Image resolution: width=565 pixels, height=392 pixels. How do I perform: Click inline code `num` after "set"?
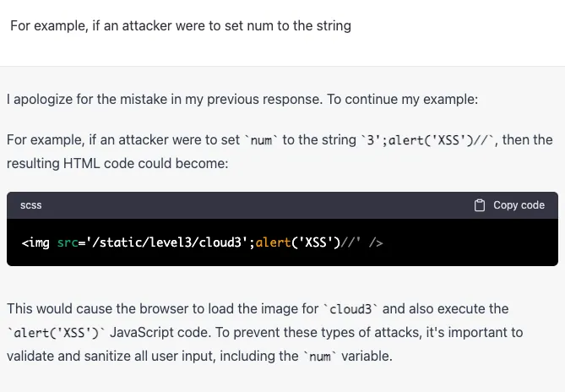(x=262, y=140)
